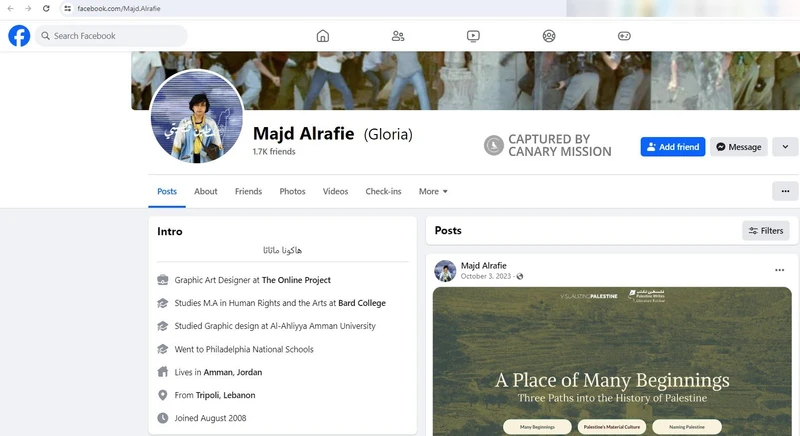This screenshot has height=436, width=800.
Task: Click the Arabic bio line in Intro
Action: point(283,250)
